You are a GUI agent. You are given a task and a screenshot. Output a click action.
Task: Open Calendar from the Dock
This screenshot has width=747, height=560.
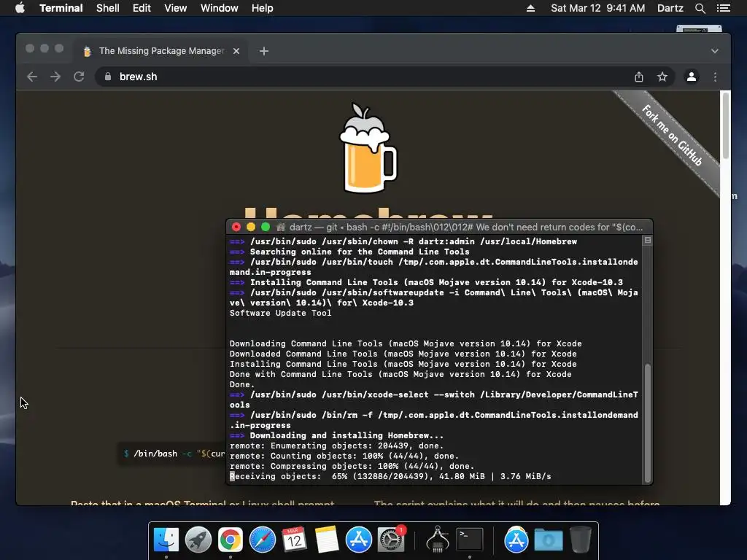pos(294,540)
